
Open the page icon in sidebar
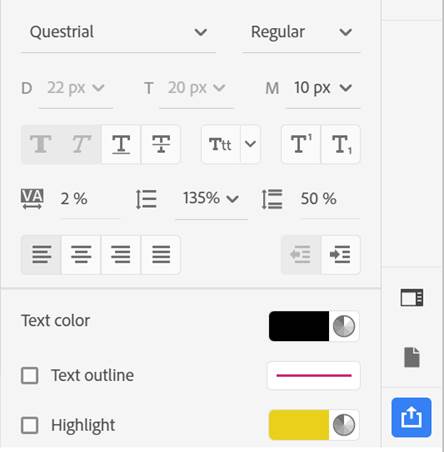point(412,357)
